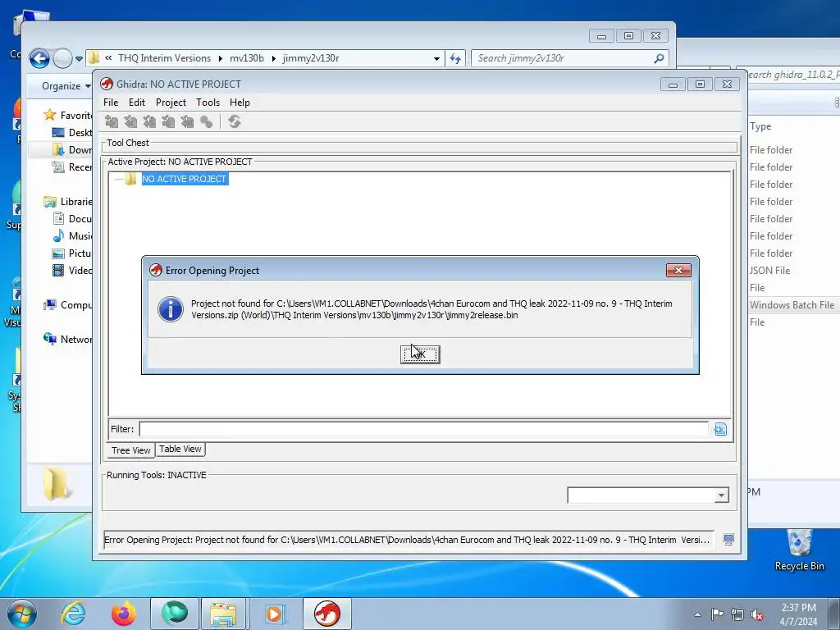Click into the Filter text field
The width and height of the screenshot is (840, 630).
click(x=423, y=429)
